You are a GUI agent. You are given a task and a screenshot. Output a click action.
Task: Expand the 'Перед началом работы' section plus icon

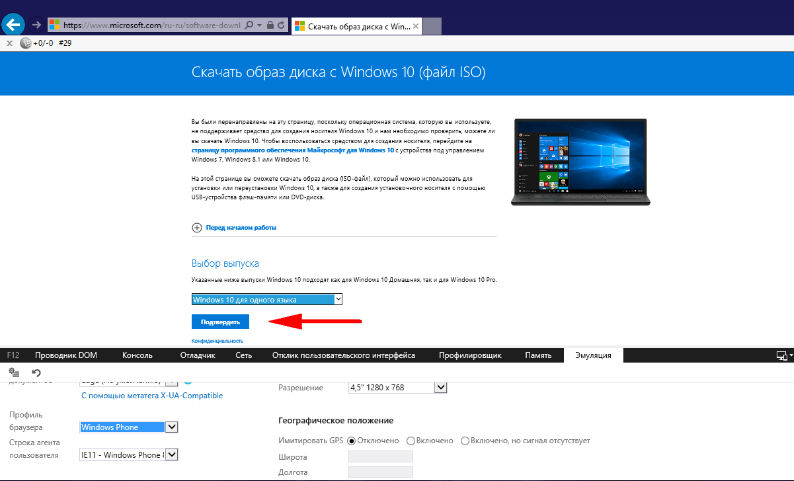pos(196,228)
